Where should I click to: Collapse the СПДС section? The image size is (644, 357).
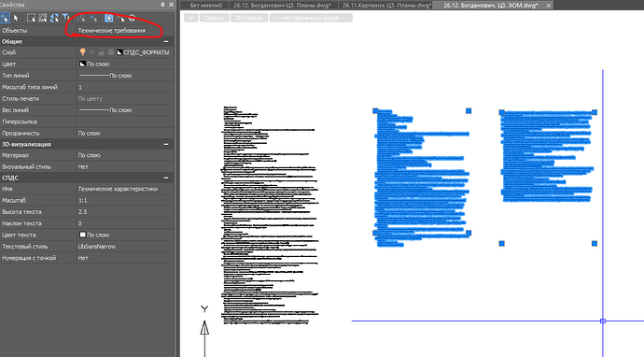pos(166,178)
